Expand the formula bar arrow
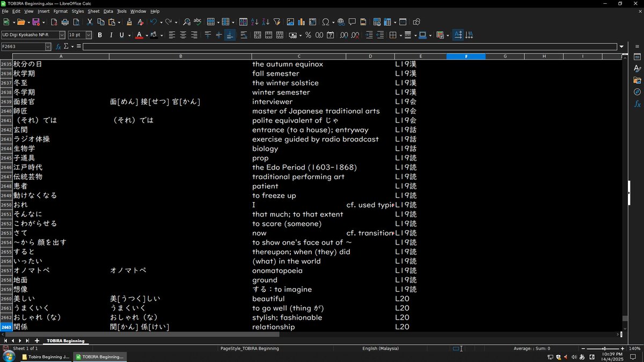This screenshot has height=362, width=644. 621,47
